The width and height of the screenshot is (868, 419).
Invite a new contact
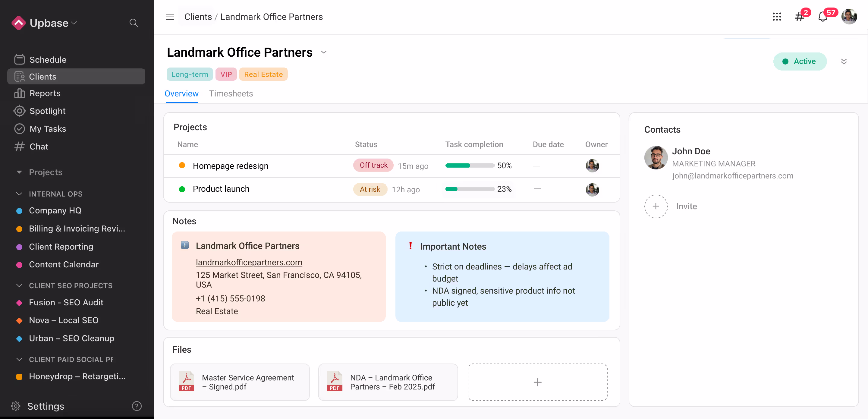[x=656, y=206]
